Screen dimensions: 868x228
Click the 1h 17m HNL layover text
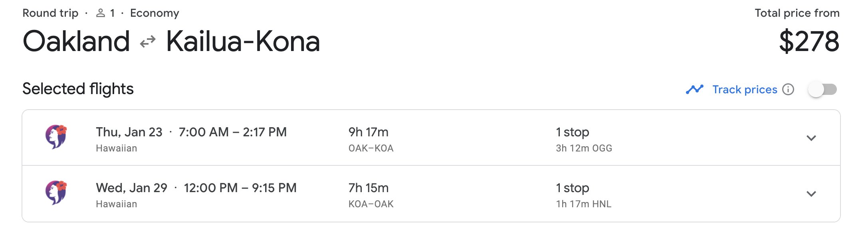click(583, 204)
